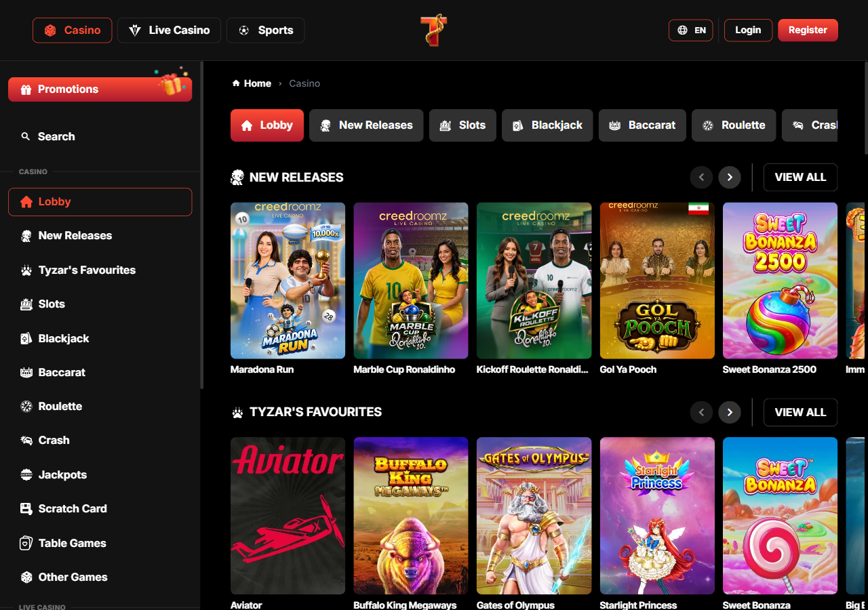Click the Live Casino header icon

[x=135, y=30]
